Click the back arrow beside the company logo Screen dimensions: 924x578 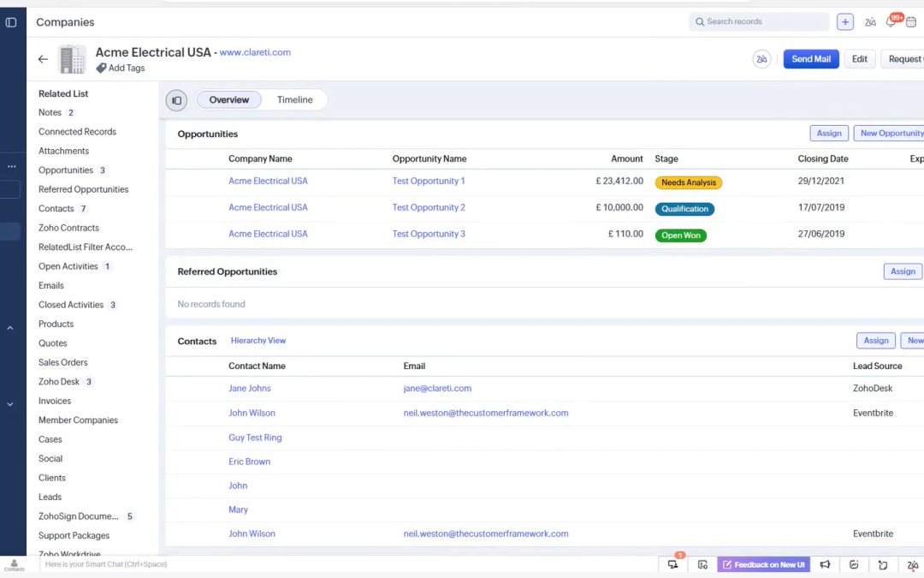43,59
